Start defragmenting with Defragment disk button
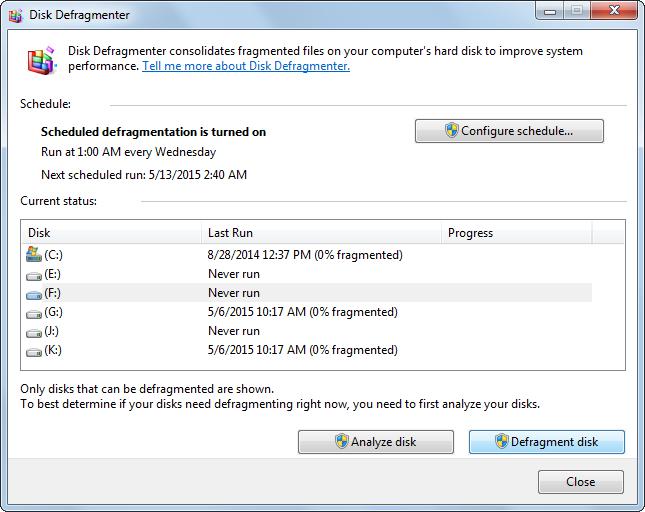The image size is (645, 512). (x=546, y=442)
